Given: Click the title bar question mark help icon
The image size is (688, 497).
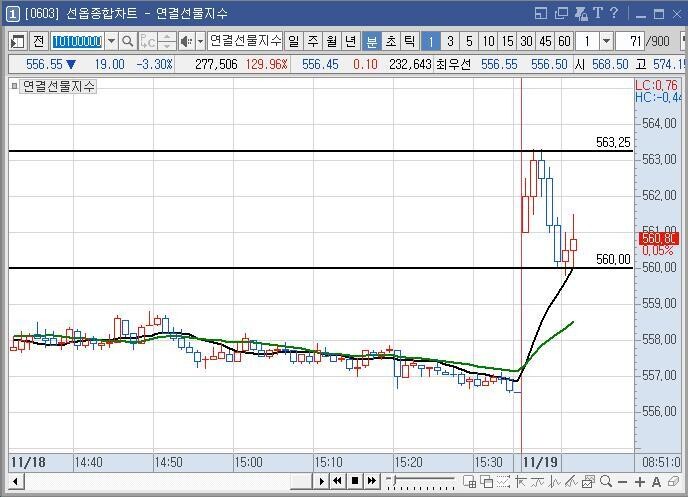Looking at the screenshot, I should pos(614,13).
